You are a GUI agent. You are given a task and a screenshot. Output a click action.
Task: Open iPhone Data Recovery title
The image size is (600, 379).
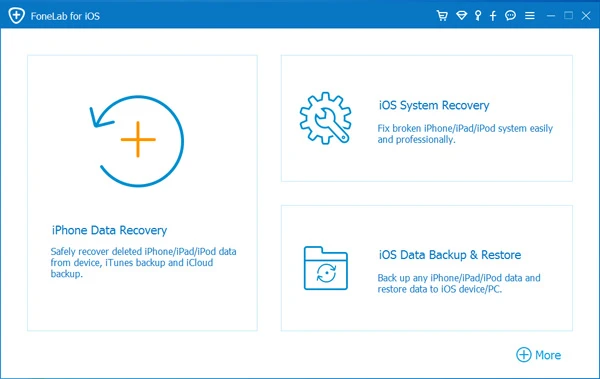pyautogui.click(x=109, y=230)
